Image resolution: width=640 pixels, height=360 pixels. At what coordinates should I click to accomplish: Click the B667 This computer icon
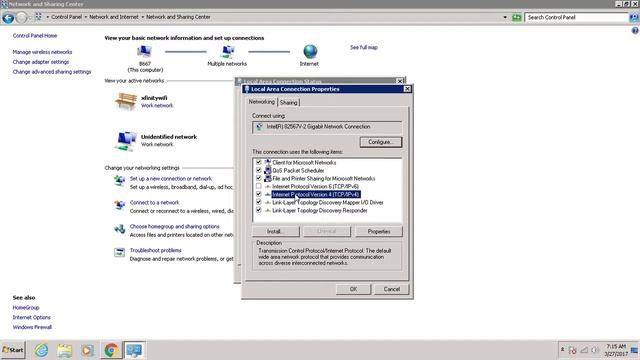click(x=144, y=52)
